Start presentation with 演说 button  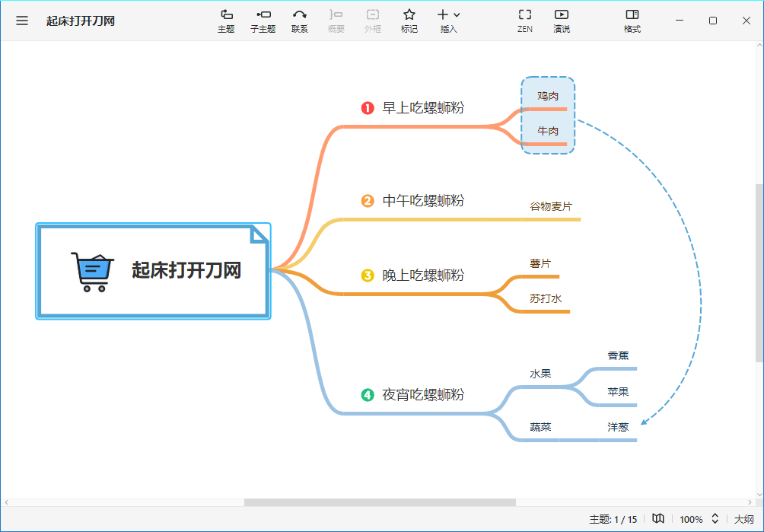[x=562, y=21]
